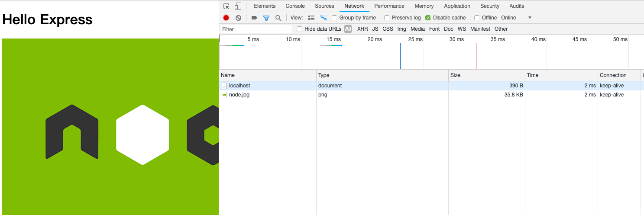Click the node.jpg image file icon
Screen dimensions: 644x215
(x=224, y=95)
